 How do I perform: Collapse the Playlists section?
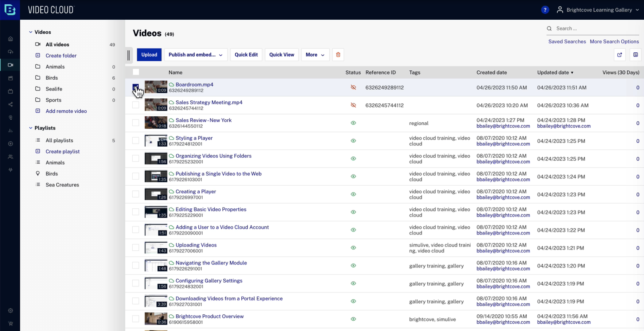[x=30, y=128]
